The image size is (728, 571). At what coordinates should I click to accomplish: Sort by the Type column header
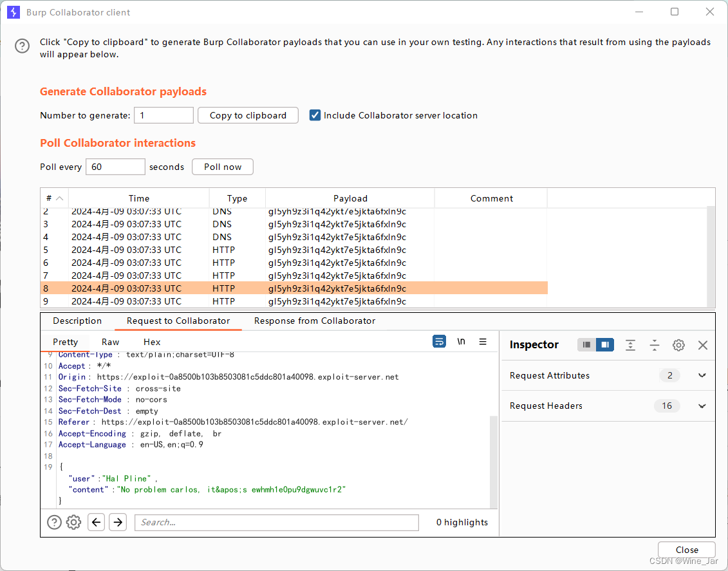pyautogui.click(x=238, y=198)
